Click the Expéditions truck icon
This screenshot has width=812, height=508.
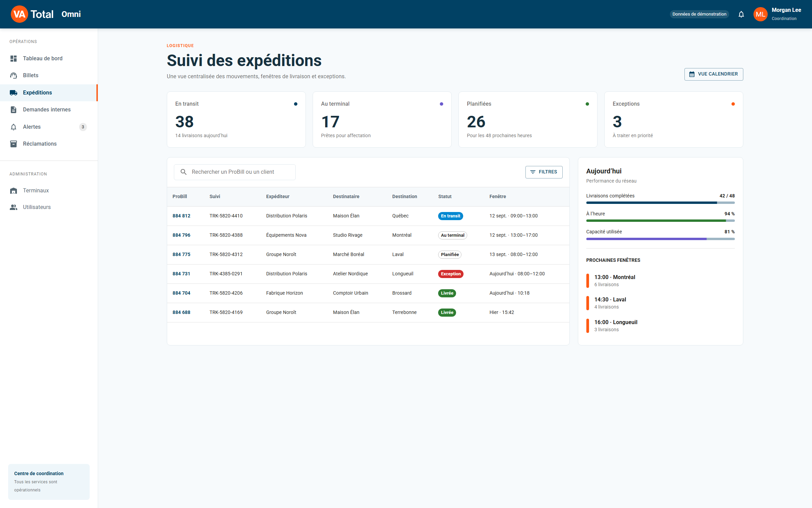(14, 93)
